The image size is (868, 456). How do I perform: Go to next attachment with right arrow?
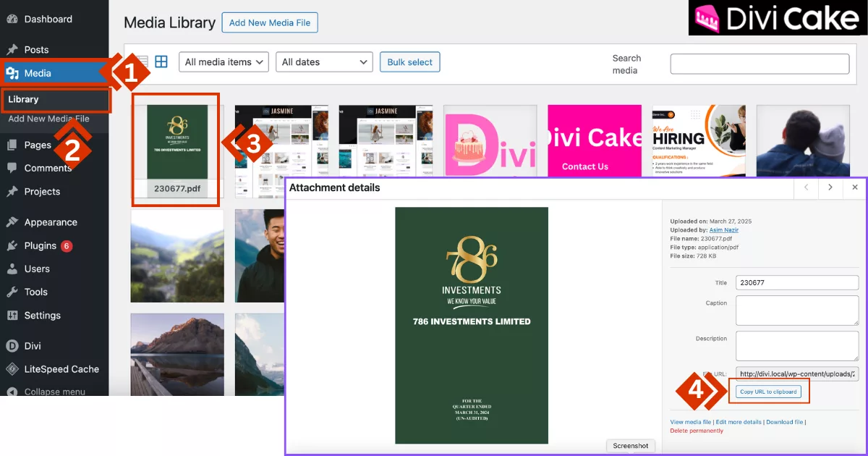(x=830, y=187)
